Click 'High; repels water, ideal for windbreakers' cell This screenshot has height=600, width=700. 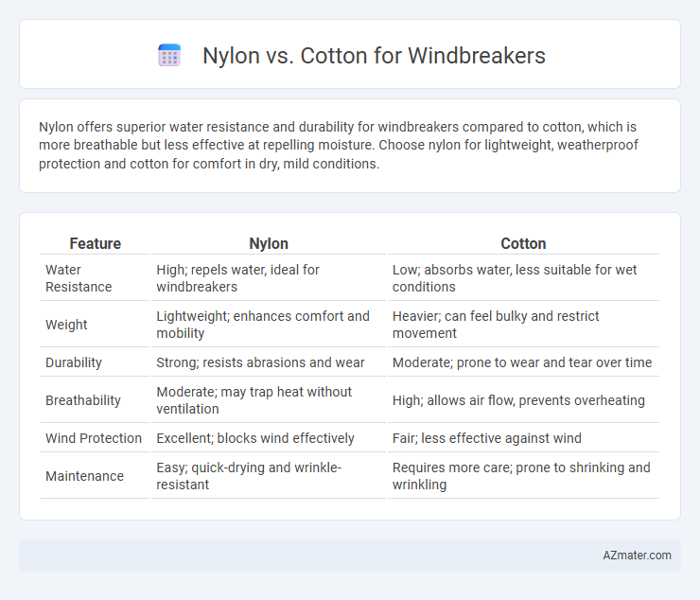coord(269,278)
